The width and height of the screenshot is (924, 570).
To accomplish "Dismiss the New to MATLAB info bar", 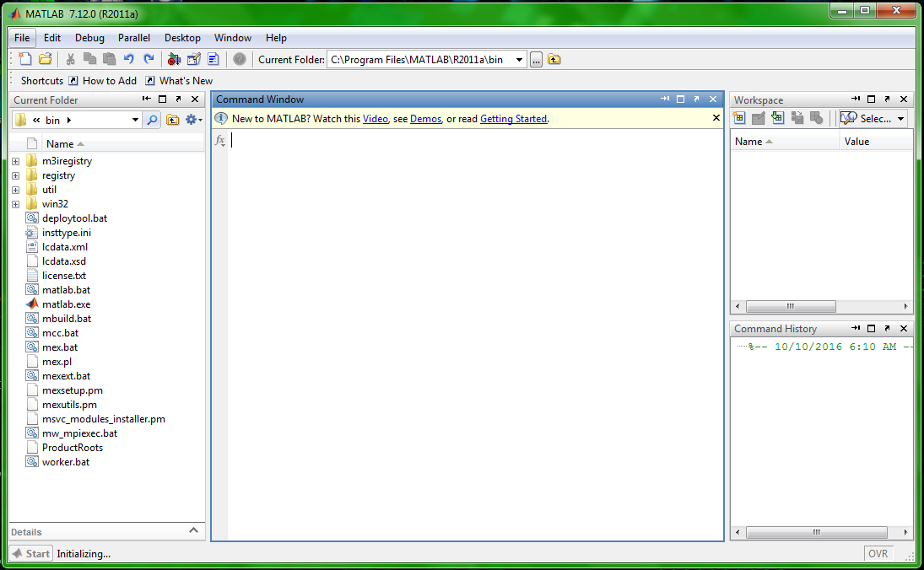I will pos(716,118).
